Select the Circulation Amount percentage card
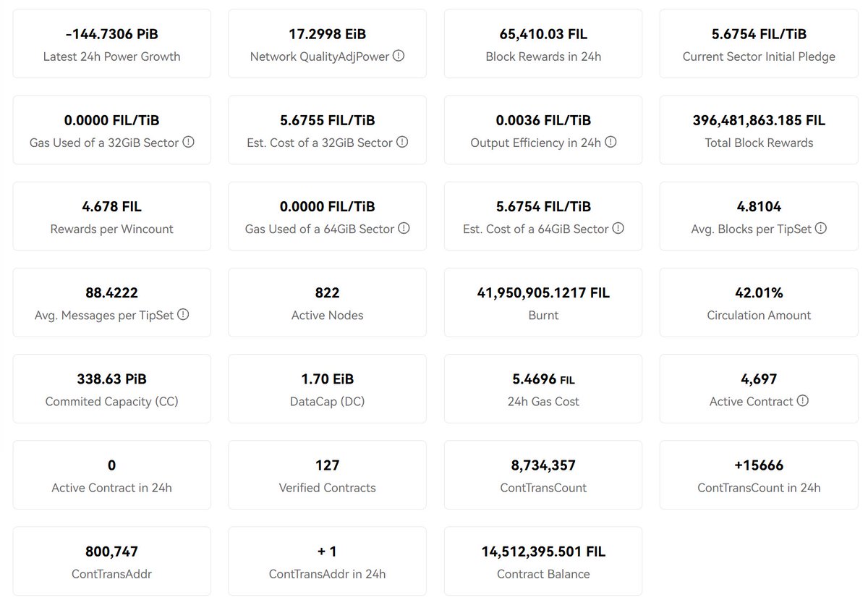 pos(758,302)
